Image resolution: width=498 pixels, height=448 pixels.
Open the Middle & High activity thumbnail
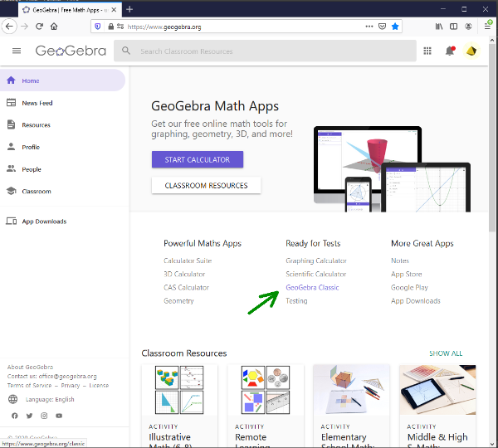437,390
